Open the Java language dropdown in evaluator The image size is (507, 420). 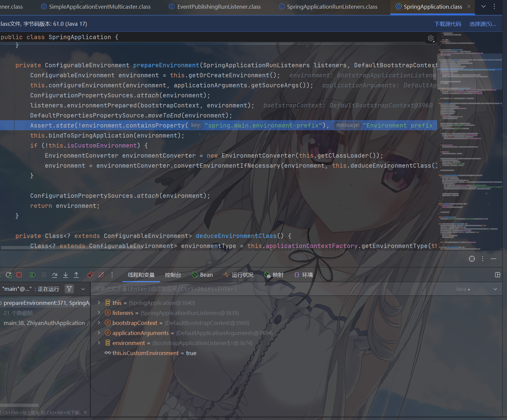click(462, 289)
